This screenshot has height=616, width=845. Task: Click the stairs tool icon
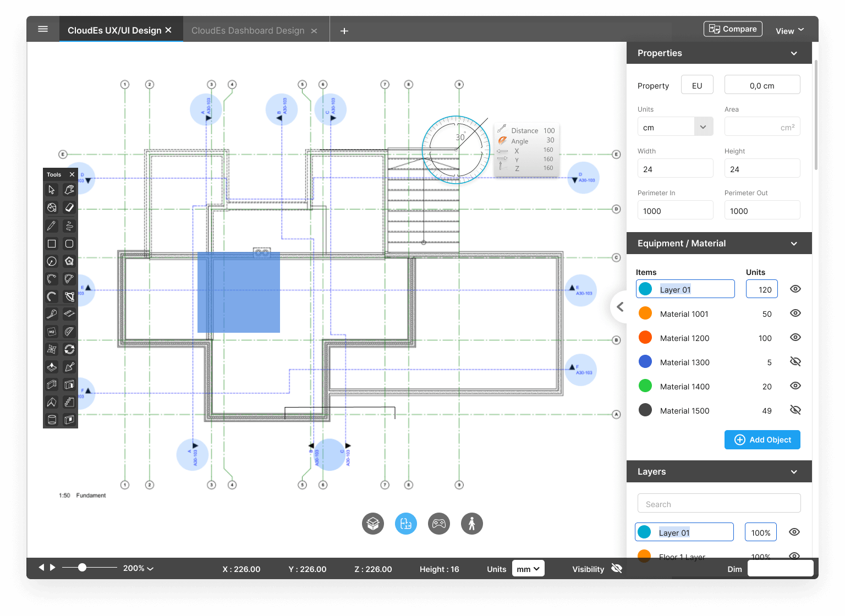point(69,403)
